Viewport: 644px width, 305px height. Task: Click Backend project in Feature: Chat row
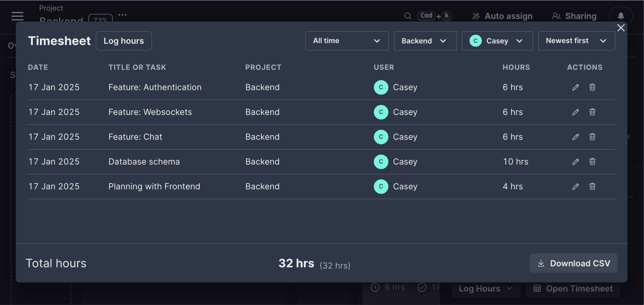(x=263, y=137)
